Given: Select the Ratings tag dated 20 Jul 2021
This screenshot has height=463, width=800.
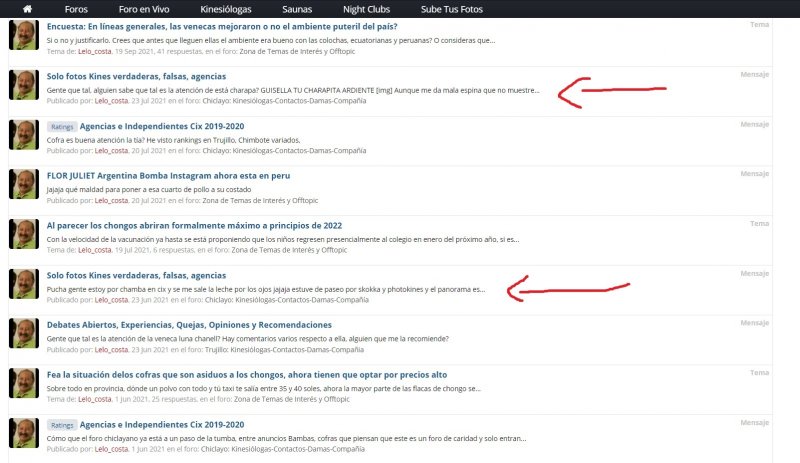Looking at the screenshot, I should [61, 126].
